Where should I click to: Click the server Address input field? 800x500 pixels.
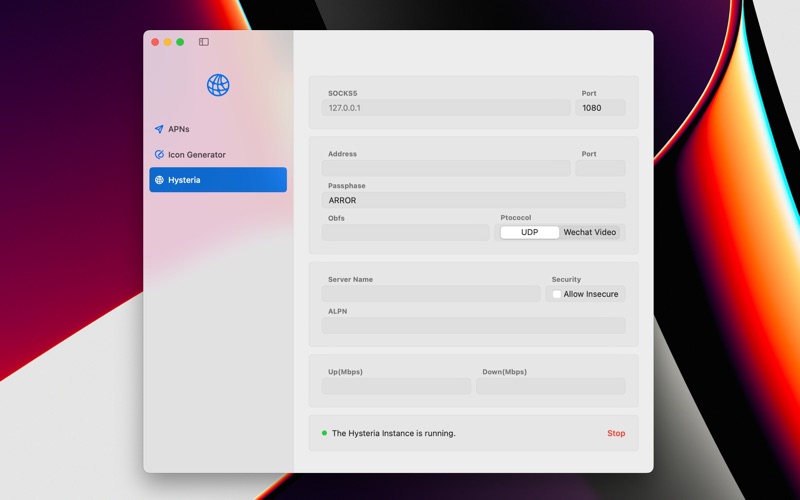[x=446, y=168]
